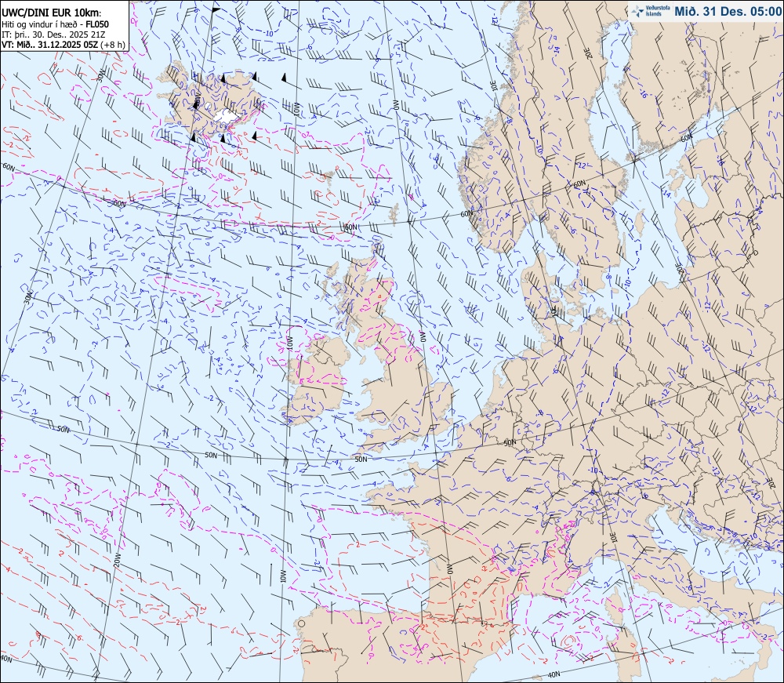Click the '20W' longitude label

[117, 560]
